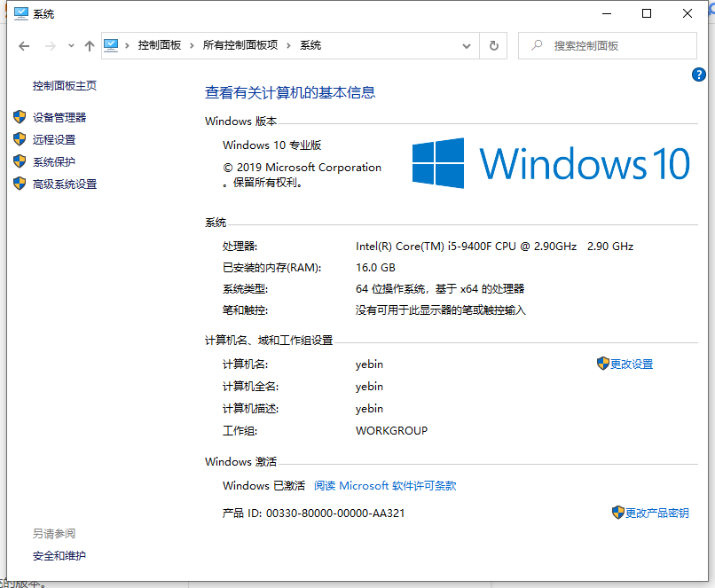715x588 pixels.
Task: Click the blue help question mark icon
Action: 699,74
